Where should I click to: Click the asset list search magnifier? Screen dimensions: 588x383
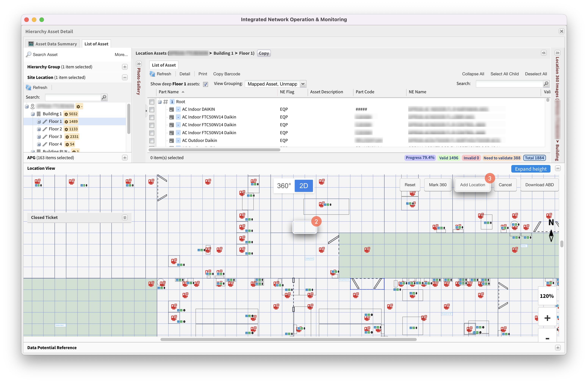coord(546,84)
